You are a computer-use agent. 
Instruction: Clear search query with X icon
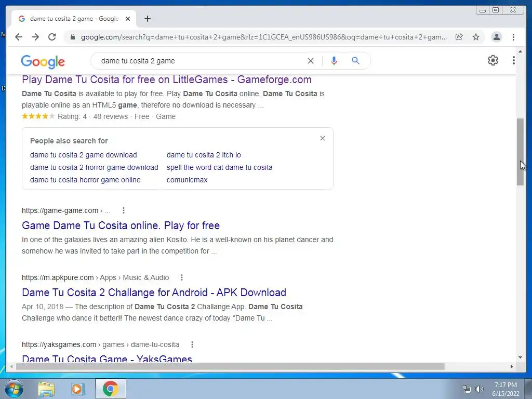[311, 61]
